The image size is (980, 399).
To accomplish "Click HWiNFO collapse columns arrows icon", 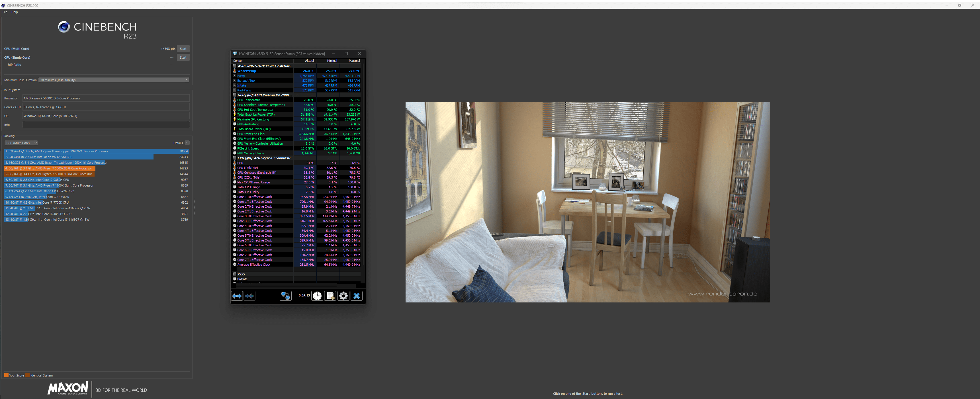I will click(x=249, y=296).
